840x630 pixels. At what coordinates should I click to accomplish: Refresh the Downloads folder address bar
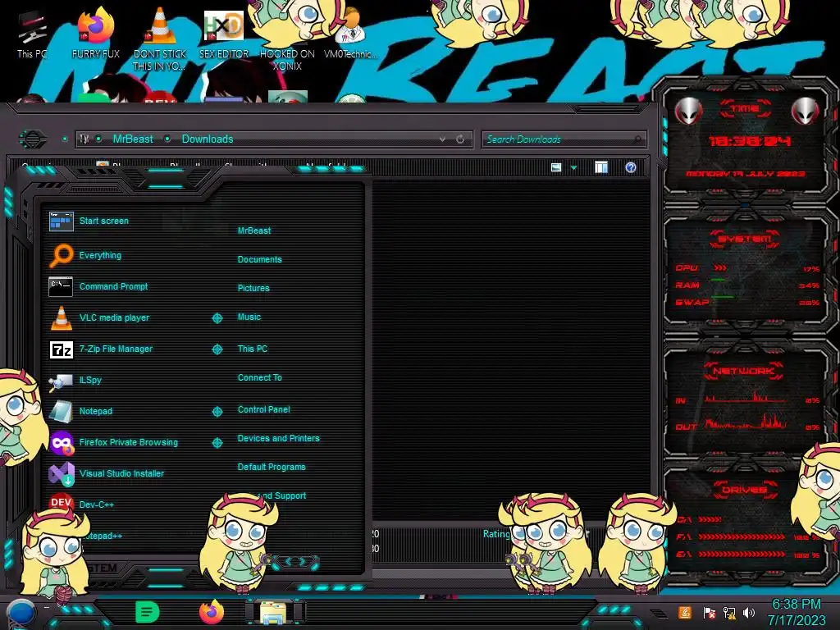(x=460, y=139)
